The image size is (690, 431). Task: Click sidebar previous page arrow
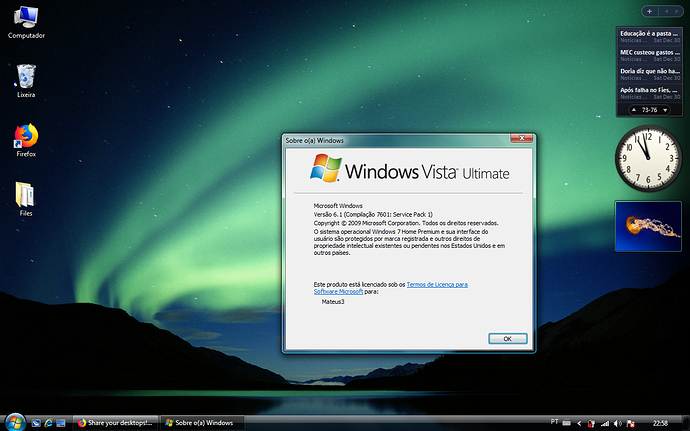(667, 11)
